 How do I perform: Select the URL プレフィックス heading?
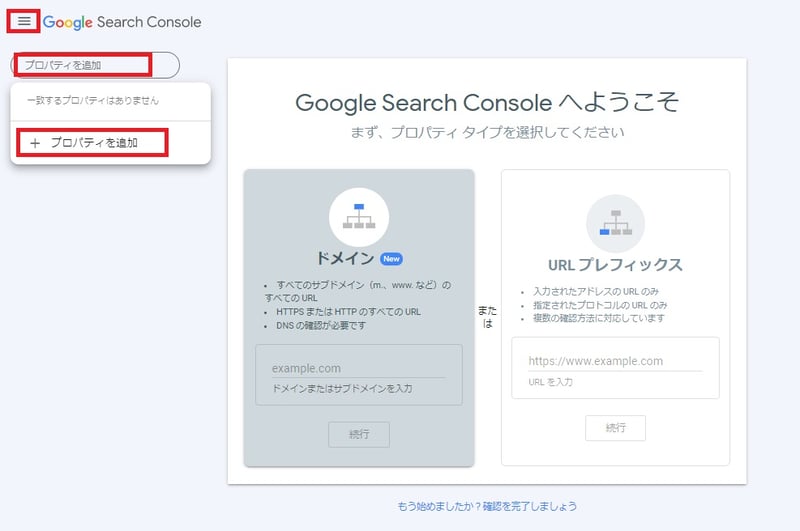615,265
